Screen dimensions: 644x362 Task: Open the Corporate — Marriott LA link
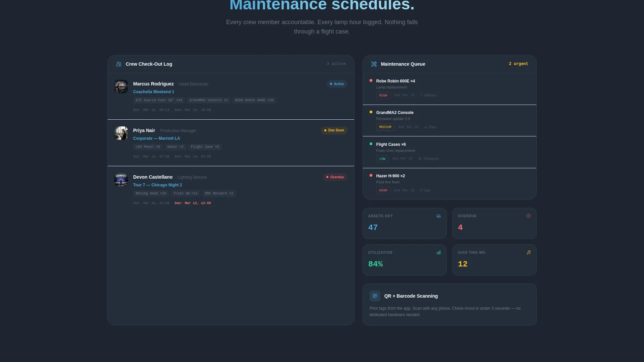(x=157, y=138)
